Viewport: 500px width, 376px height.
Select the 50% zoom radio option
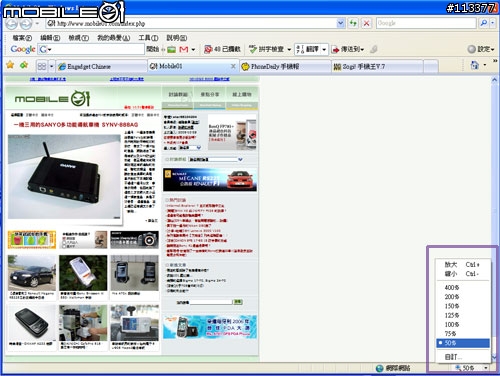[x=463, y=343]
